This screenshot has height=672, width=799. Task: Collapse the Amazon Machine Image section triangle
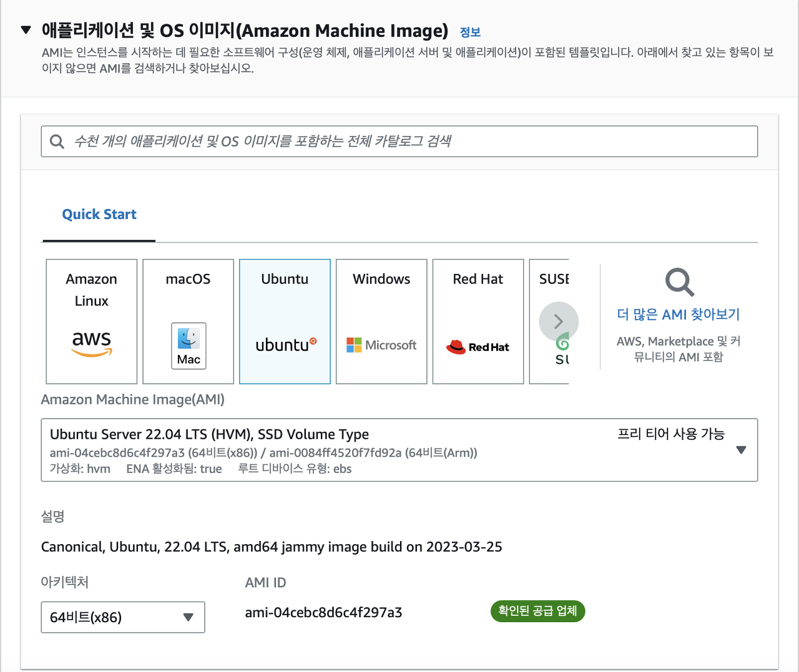pyautogui.click(x=26, y=30)
